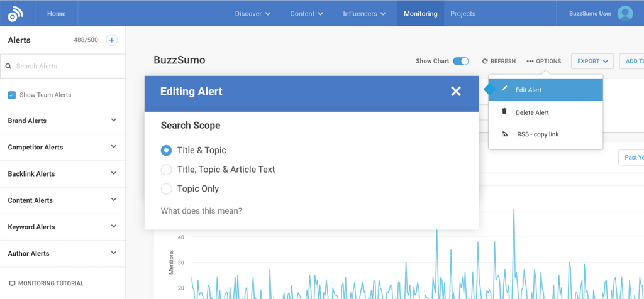Screen dimensions: 644x299
Task: Click the BuzzSumo logo icon
Action: click(x=16, y=13)
